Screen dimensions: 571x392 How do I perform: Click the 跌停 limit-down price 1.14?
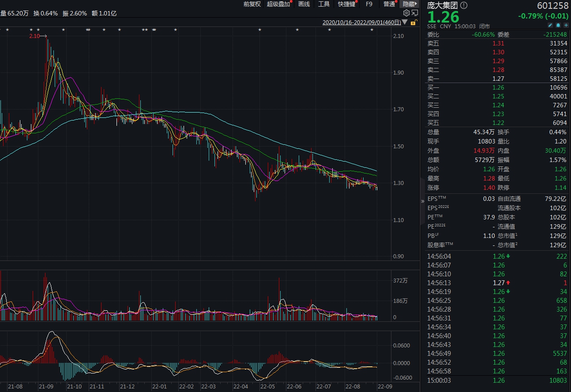pyautogui.click(x=561, y=188)
